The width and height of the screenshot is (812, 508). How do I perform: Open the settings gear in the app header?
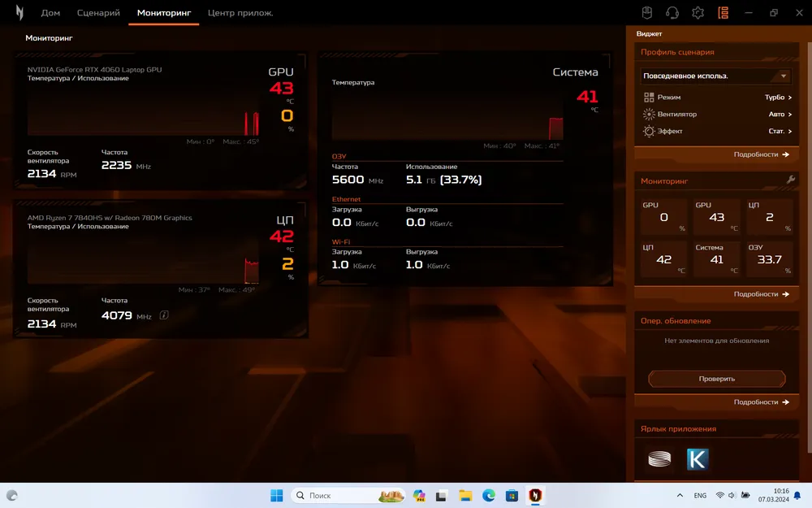(698, 12)
